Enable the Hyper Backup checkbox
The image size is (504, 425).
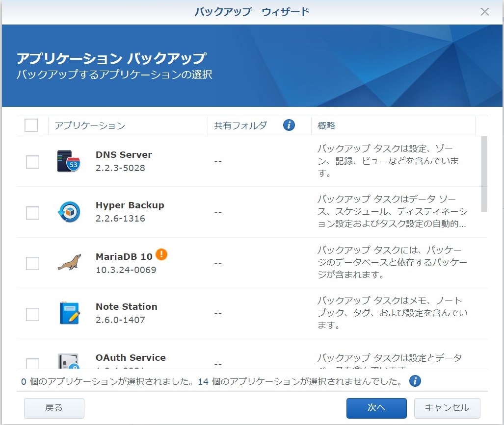point(32,213)
